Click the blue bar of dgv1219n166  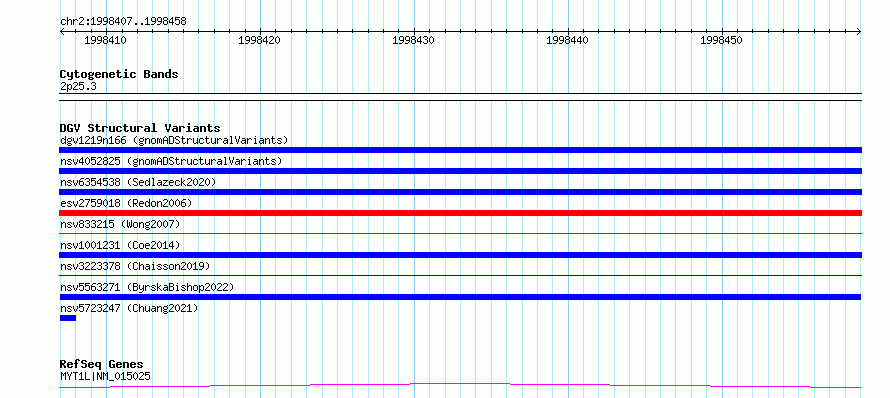click(460, 150)
